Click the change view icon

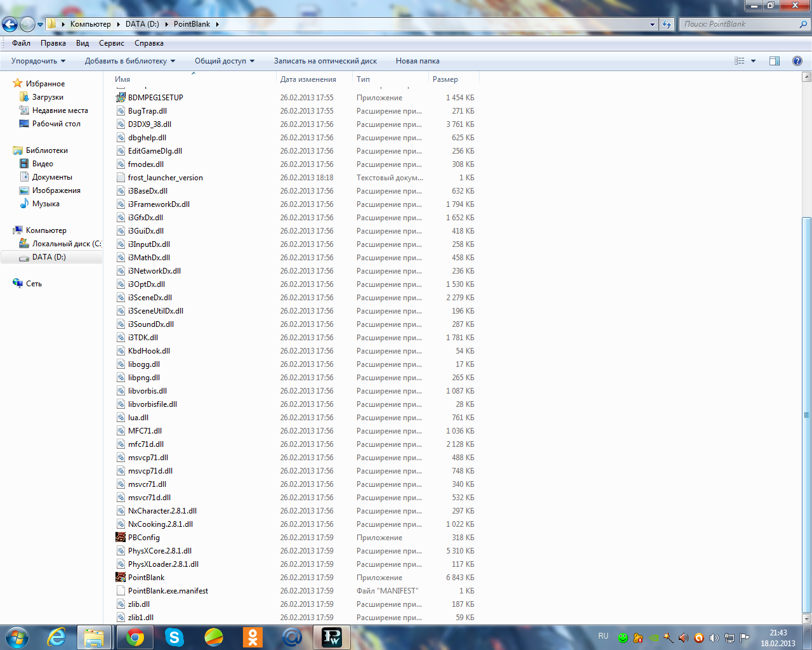click(x=740, y=61)
